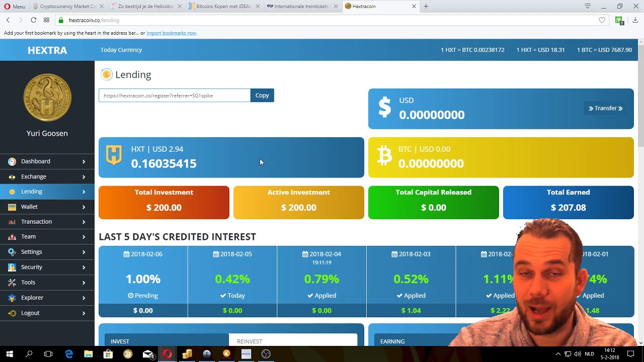Expand Dashboard menu arrow
This screenshot has height=362, width=644.
coord(84,161)
